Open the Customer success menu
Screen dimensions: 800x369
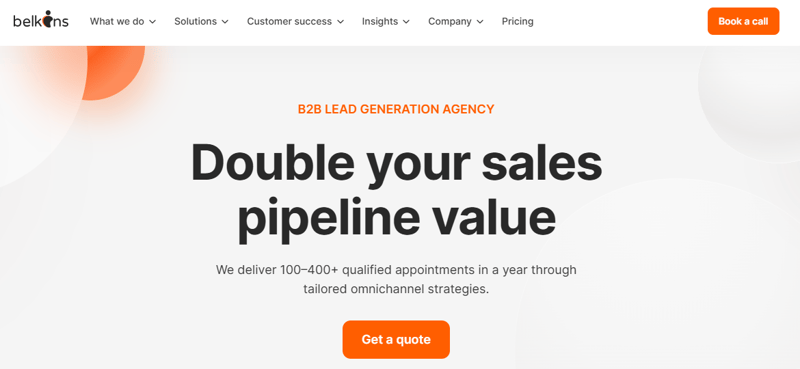coord(295,21)
